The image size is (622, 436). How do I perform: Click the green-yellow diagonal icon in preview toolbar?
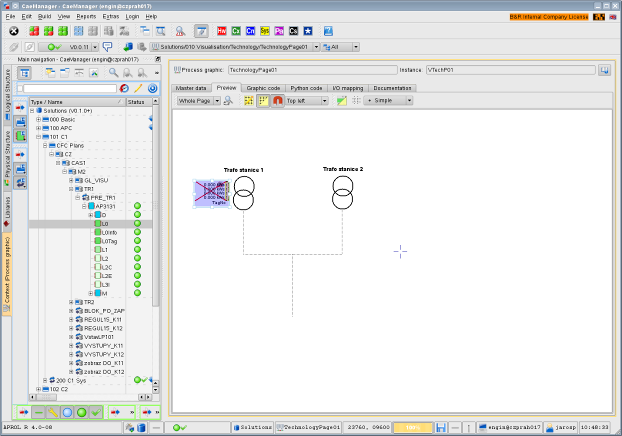click(342, 100)
